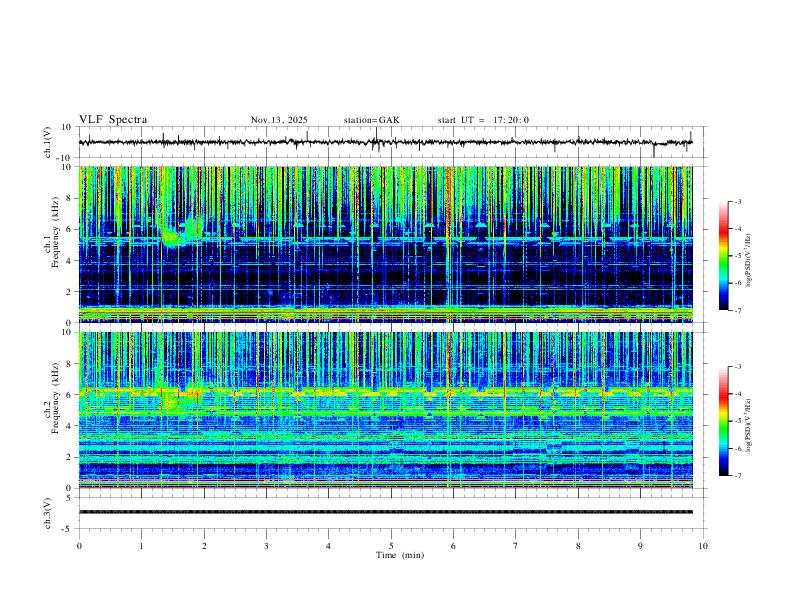Click the "VLF Spectra" title text
Viewport: 792px width, 612px height.
(113, 120)
